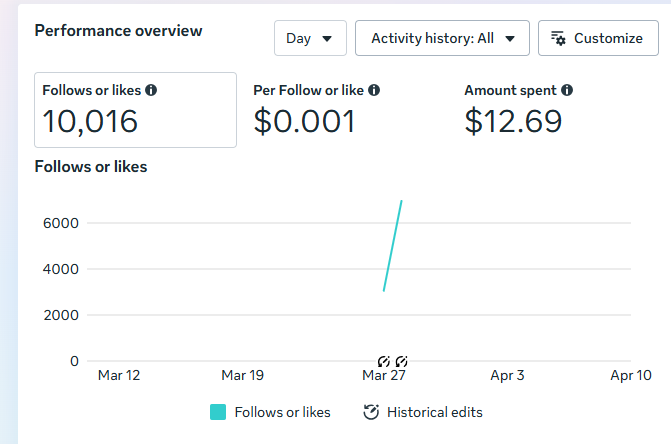Select the Follows or likes metric card

click(135, 110)
